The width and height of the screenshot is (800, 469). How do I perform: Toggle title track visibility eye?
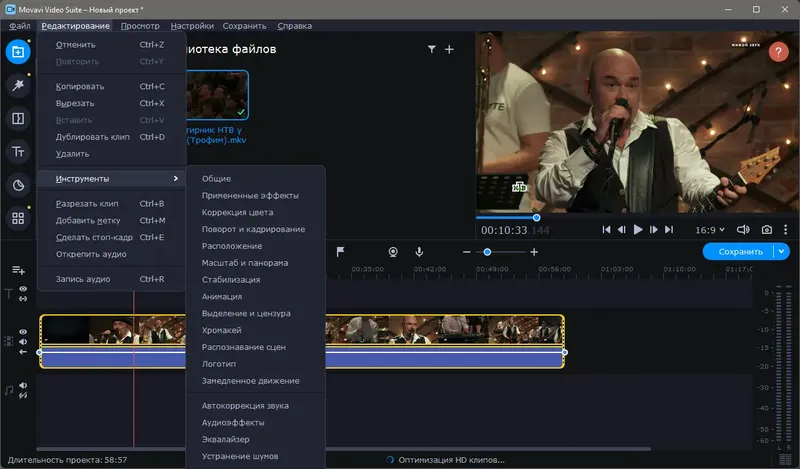[x=23, y=289]
